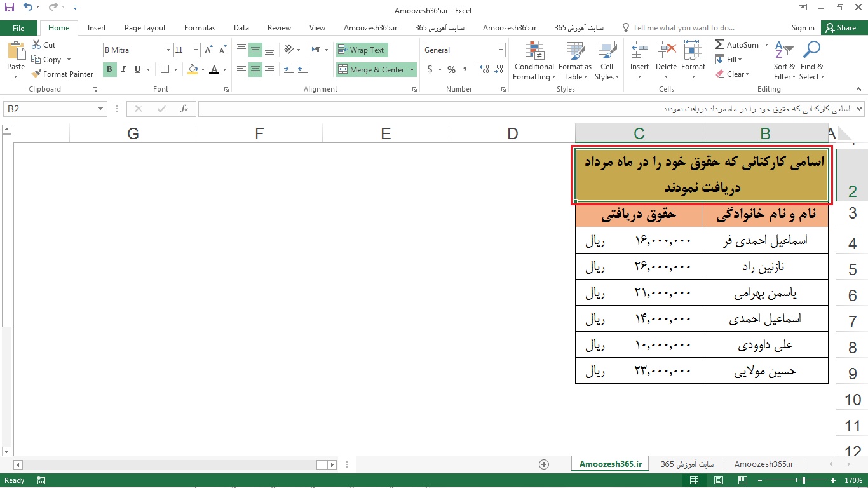Open the Formulas tab
The width and height of the screenshot is (868, 488).
[200, 28]
